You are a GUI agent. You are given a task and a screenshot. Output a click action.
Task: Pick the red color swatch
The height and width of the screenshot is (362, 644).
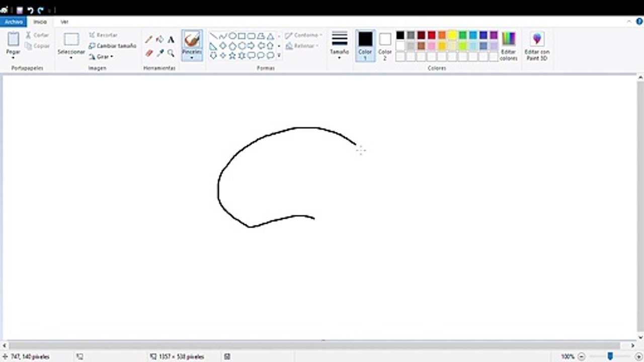coord(432,35)
